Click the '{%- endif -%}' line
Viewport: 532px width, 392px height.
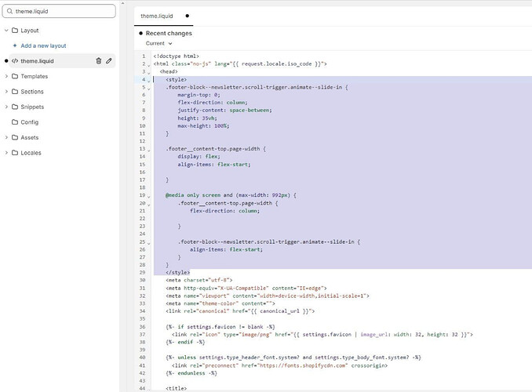coord(185,342)
